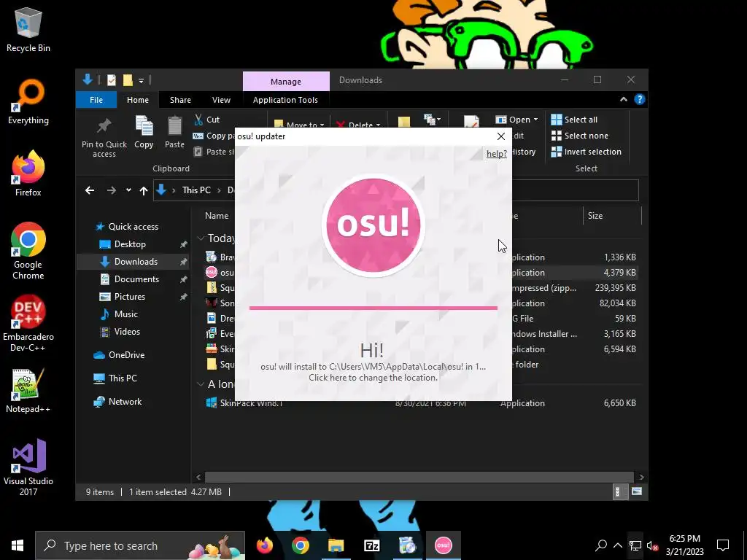
Task: Click Cut in the Clipboard group
Action: 206,120
